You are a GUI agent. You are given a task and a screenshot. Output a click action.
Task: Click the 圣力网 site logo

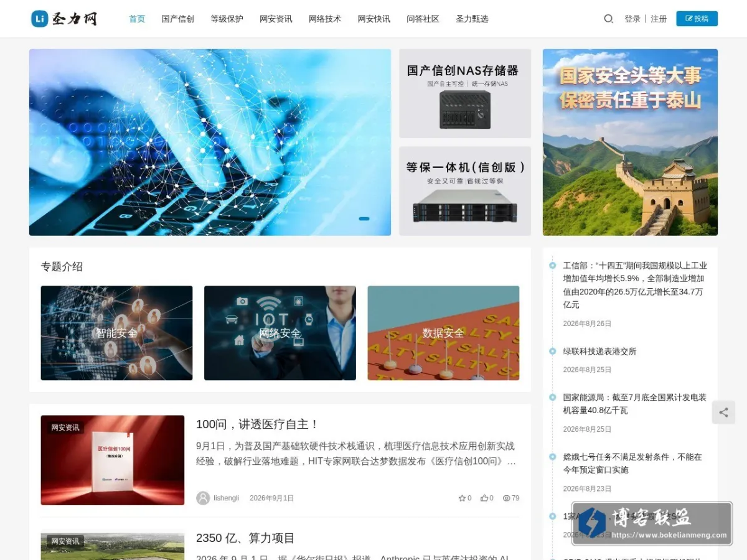64,19
